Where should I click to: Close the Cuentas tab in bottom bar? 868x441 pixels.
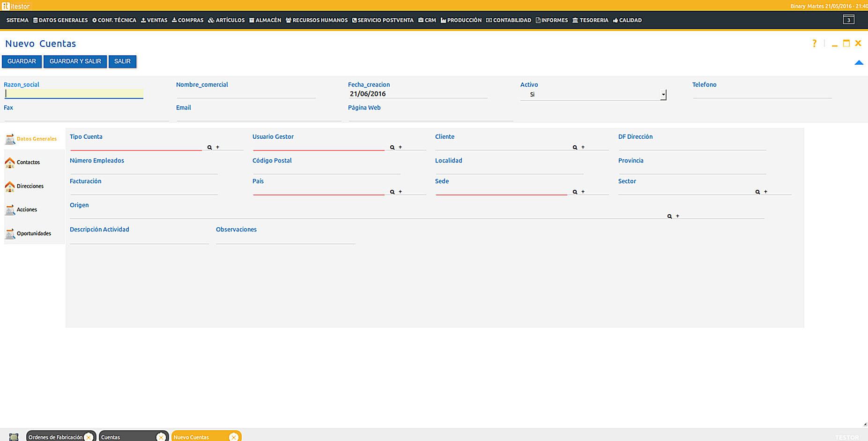(161, 437)
